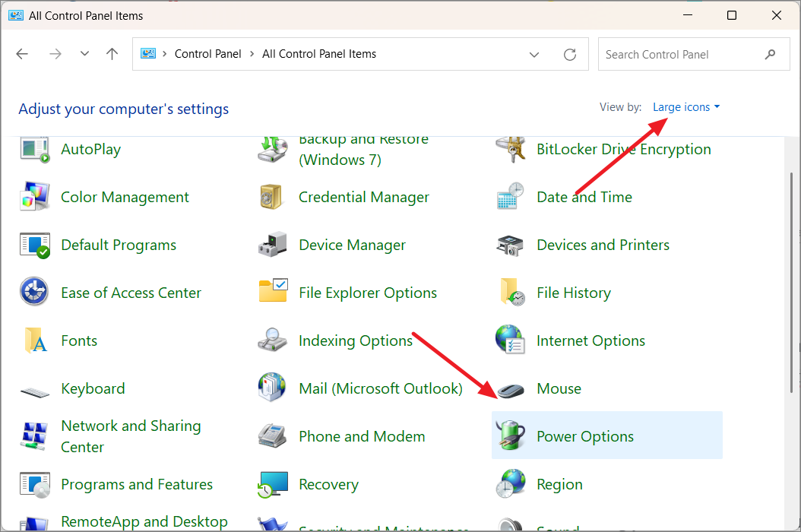Click the Default Programs icon
The height and width of the screenshot is (532, 801).
(x=35, y=245)
